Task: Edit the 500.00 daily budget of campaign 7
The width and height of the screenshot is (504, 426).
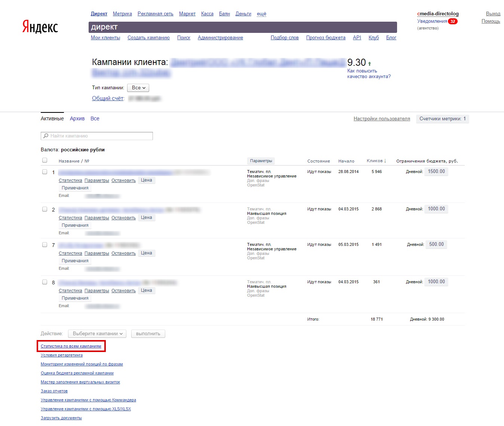Action: click(436, 244)
